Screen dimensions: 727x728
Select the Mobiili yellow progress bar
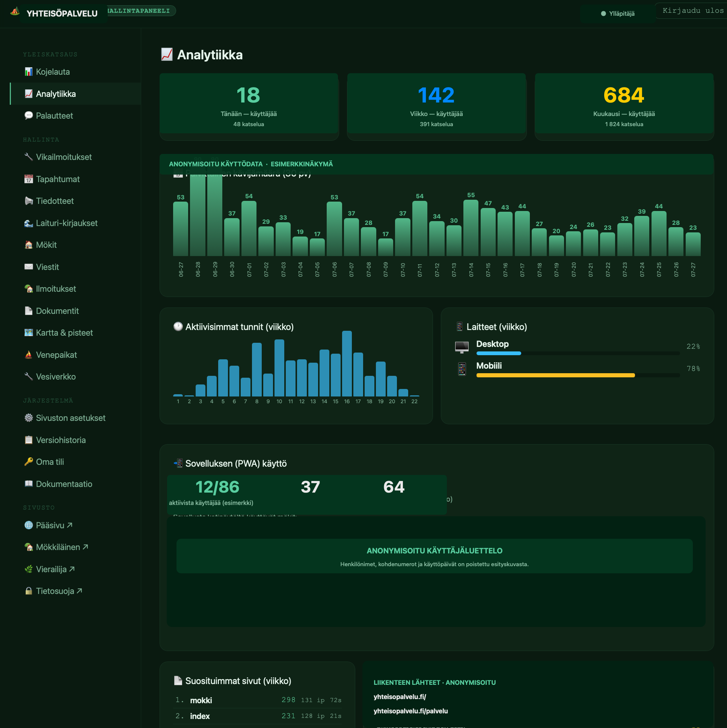(555, 375)
